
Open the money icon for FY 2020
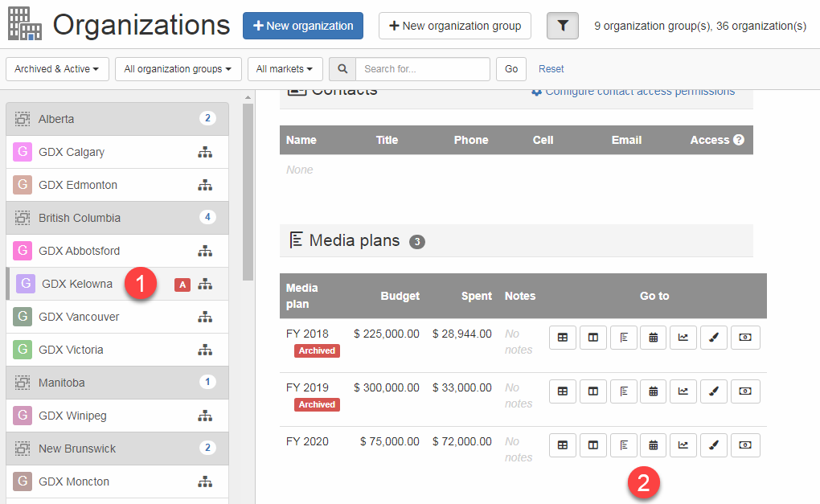point(744,445)
